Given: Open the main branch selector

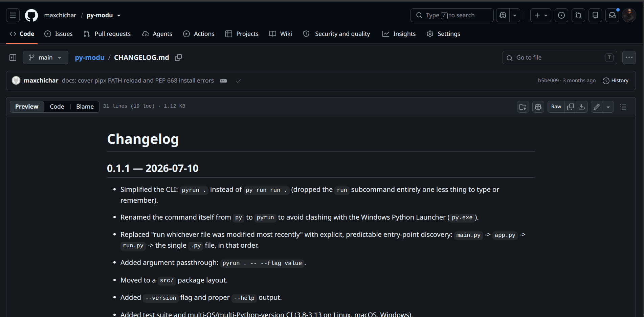Looking at the screenshot, I should click(x=46, y=58).
